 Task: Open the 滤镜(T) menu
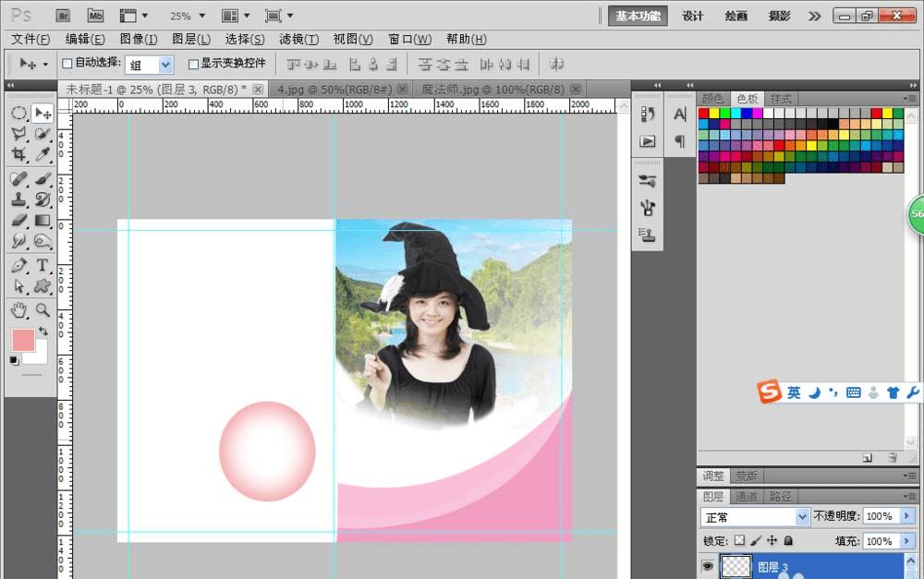[x=298, y=39]
